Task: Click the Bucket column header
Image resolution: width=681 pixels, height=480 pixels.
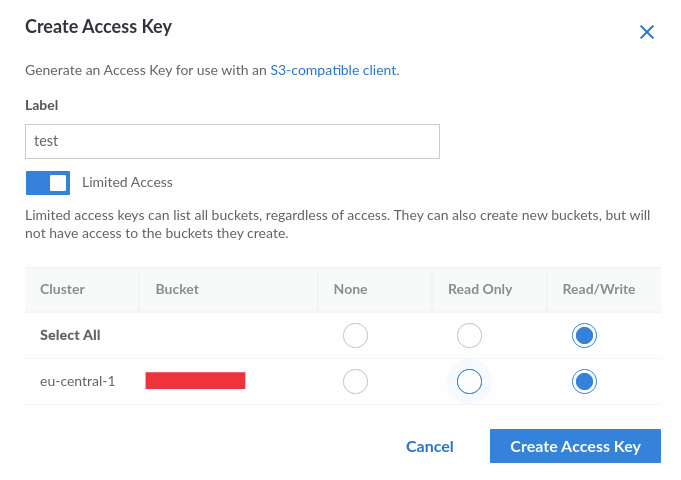Action: (x=177, y=289)
